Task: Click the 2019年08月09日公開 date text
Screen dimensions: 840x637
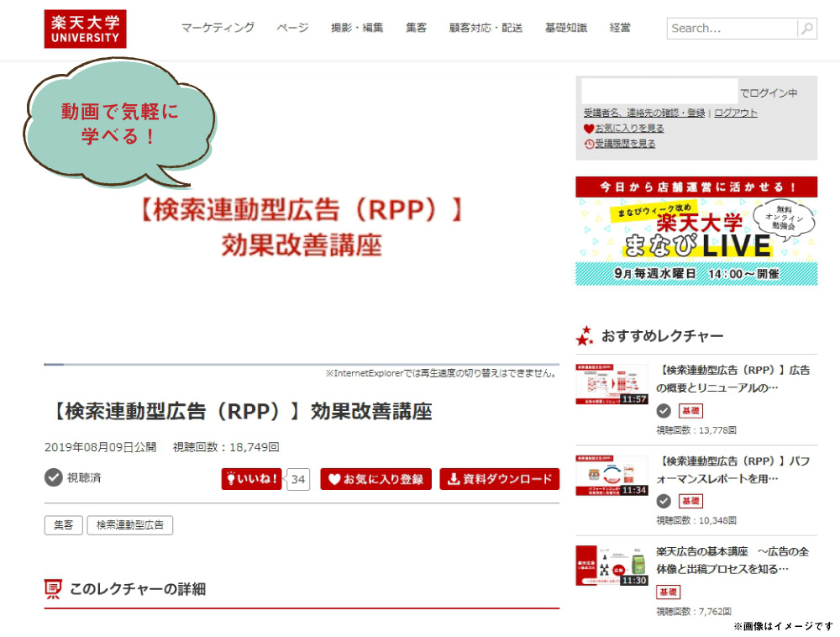Action: (x=100, y=447)
